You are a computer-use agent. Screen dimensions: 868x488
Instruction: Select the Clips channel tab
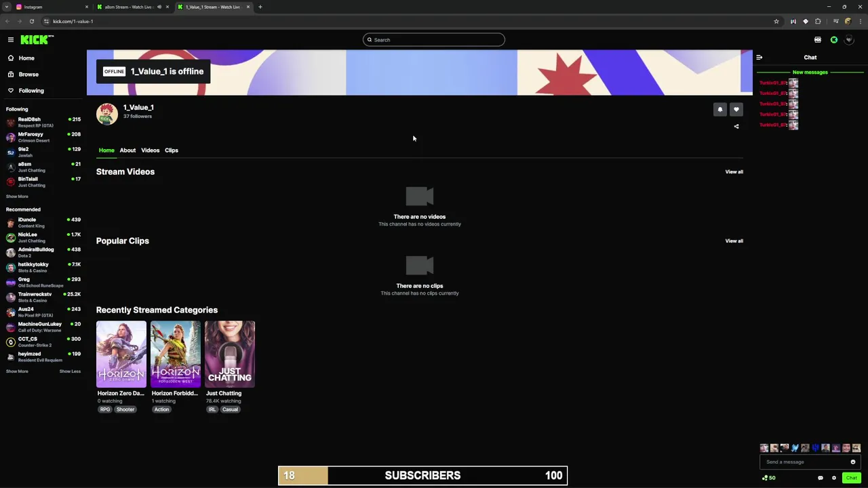171,150
